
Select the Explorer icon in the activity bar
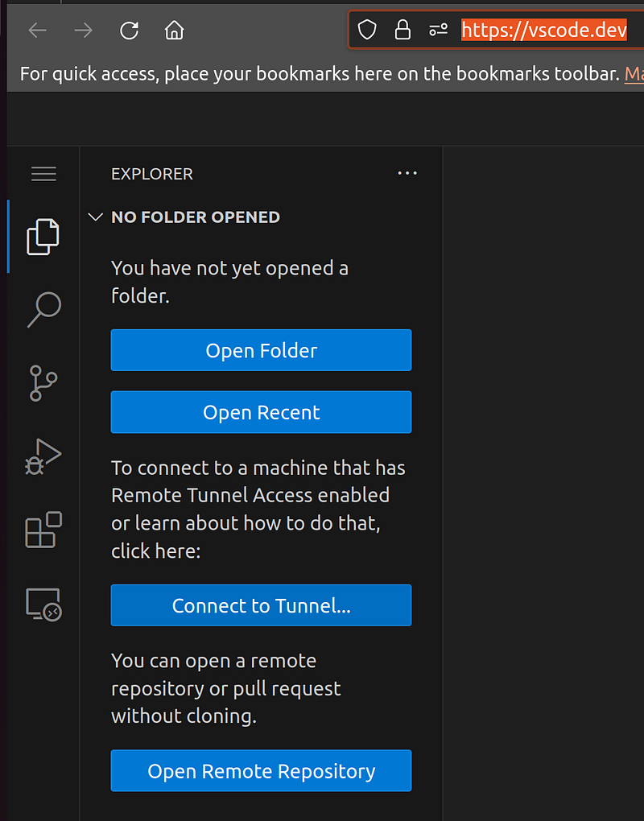[43, 236]
